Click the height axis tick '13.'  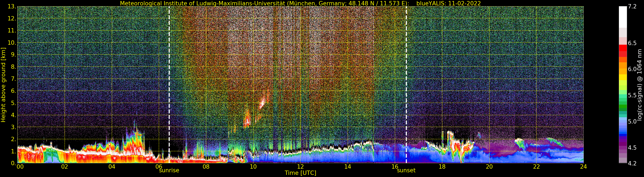[x=12, y=7]
